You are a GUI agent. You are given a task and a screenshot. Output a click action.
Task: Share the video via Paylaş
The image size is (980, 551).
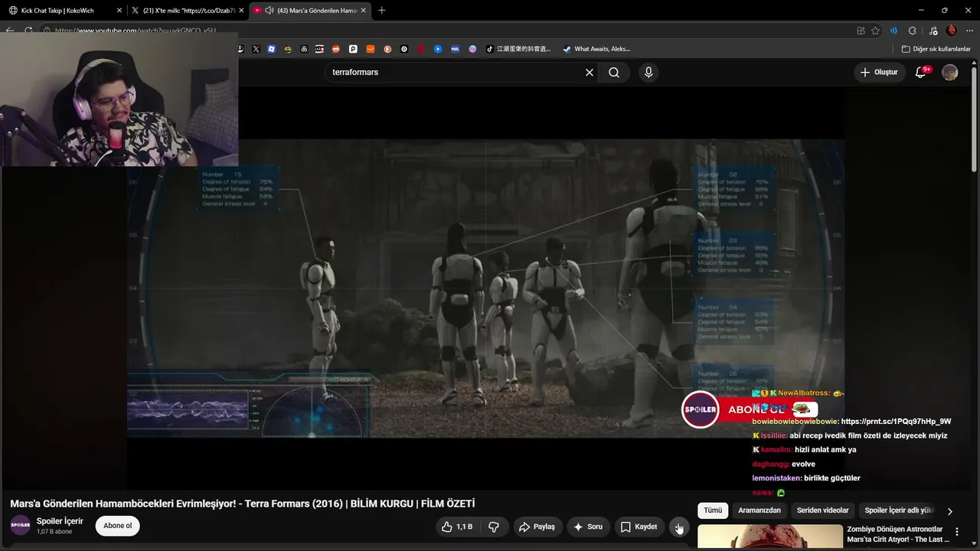[x=537, y=527]
